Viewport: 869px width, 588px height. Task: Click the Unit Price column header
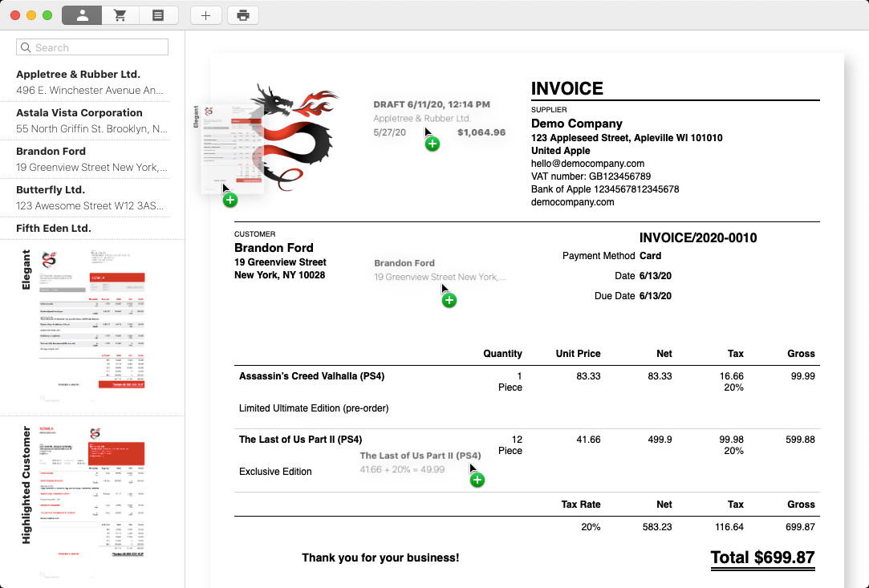[578, 354]
